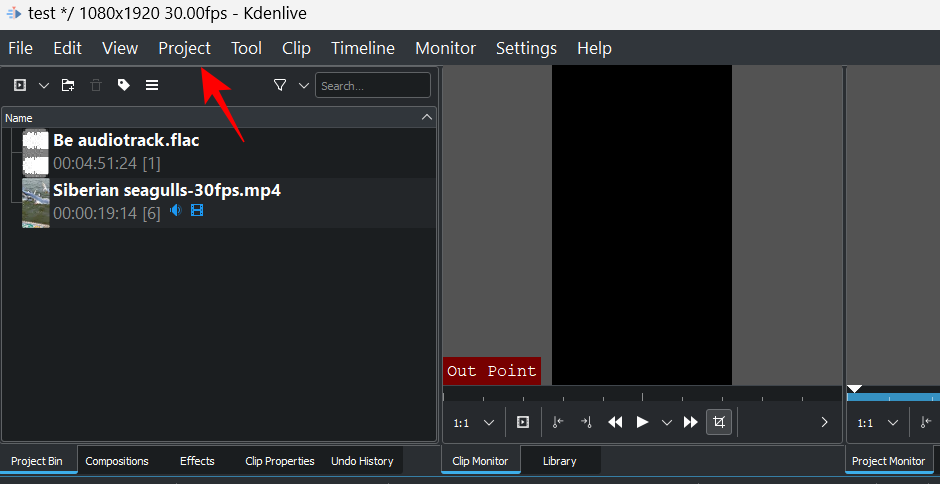Click the Add Clip icon in Project Bin
This screenshot has height=484, width=940.
click(19, 86)
